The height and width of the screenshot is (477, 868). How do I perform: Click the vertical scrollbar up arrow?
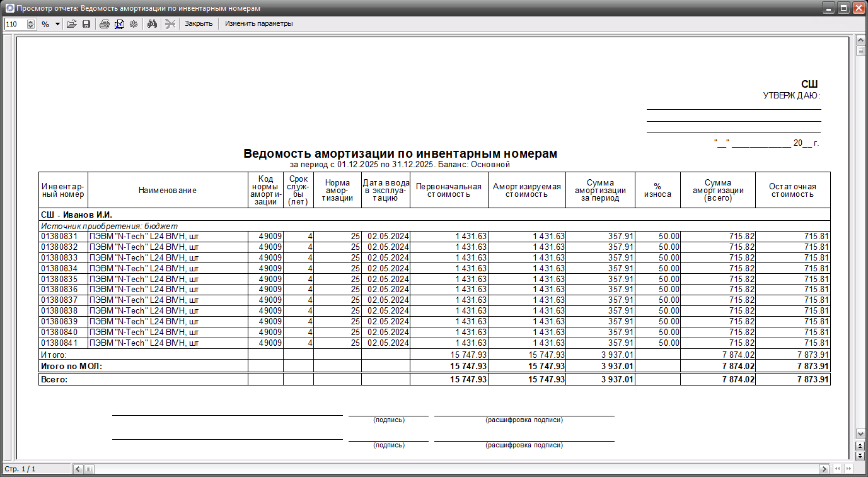point(860,40)
